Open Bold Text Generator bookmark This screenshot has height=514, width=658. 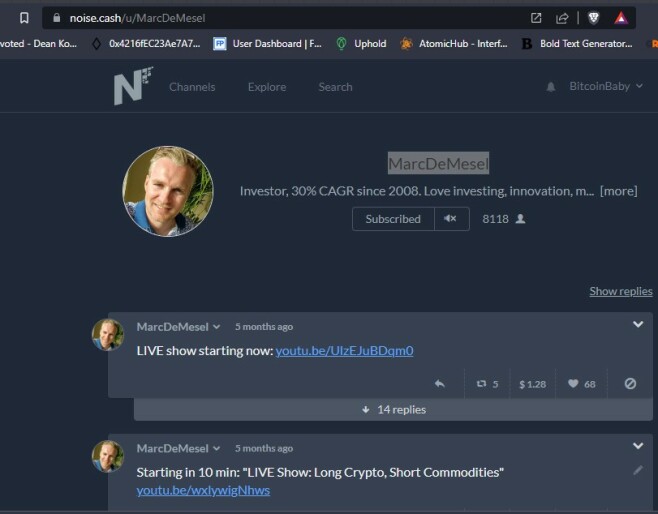pos(577,43)
